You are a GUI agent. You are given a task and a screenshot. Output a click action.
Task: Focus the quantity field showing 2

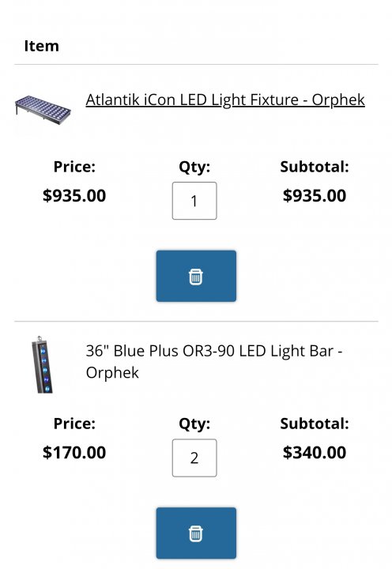[x=194, y=458]
